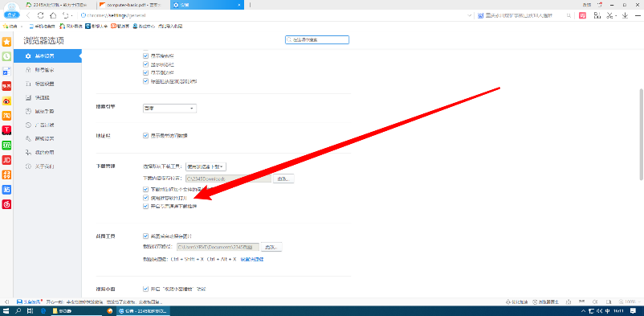Click the page zoom 100% control in the status bar
This screenshot has width=644, height=316.
tap(630, 302)
